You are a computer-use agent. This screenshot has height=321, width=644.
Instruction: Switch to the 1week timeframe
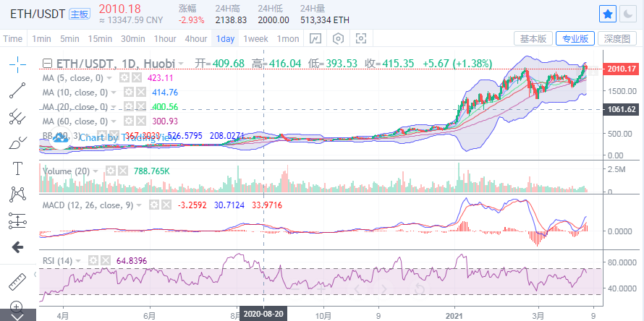click(x=256, y=39)
